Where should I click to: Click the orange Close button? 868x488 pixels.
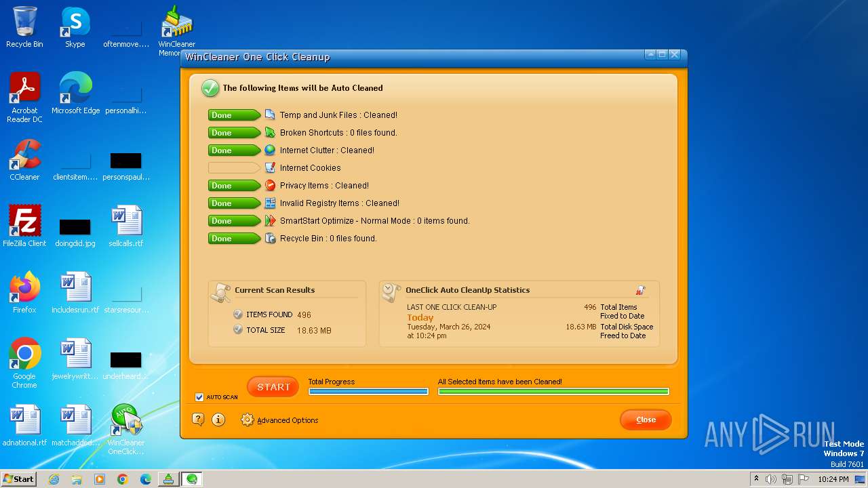click(x=646, y=420)
